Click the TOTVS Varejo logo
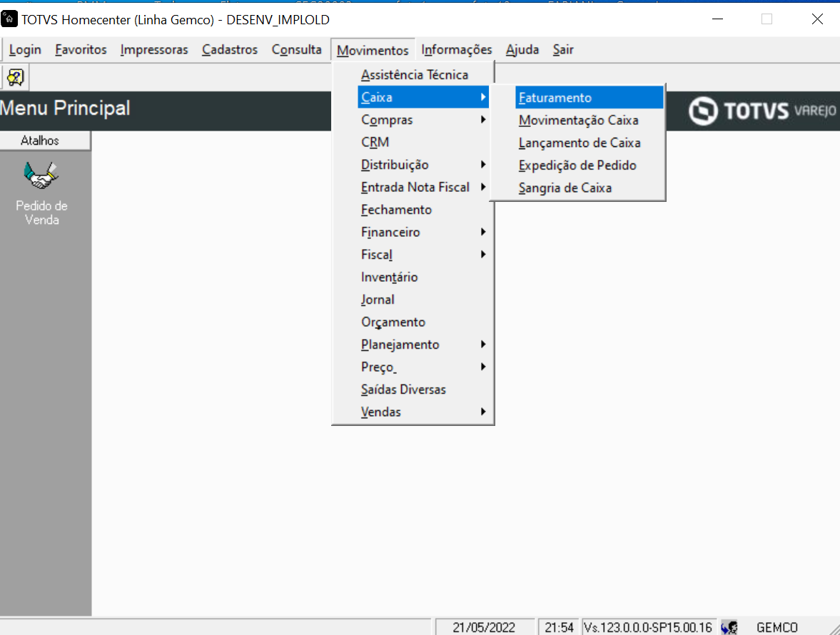Screen dimensions: 840x635 [762, 111]
